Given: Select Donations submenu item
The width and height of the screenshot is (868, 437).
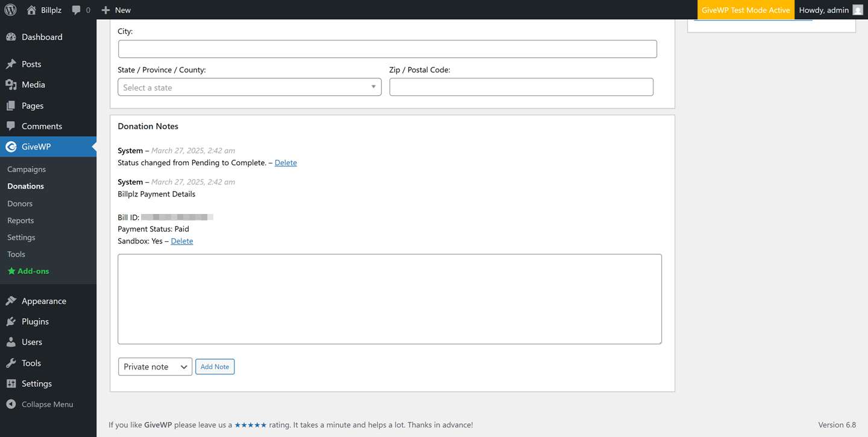Looking at the screenshot, I should click(25, 186).
